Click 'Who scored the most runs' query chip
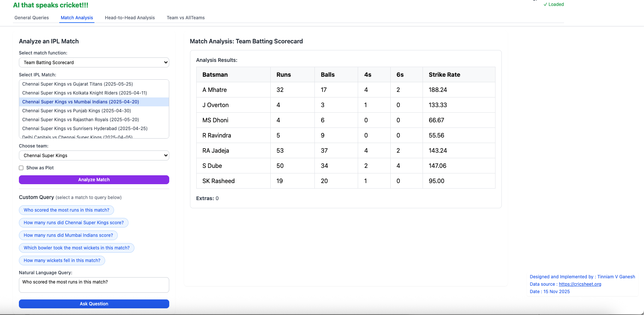644x315 pixels. tap(66, 210)
